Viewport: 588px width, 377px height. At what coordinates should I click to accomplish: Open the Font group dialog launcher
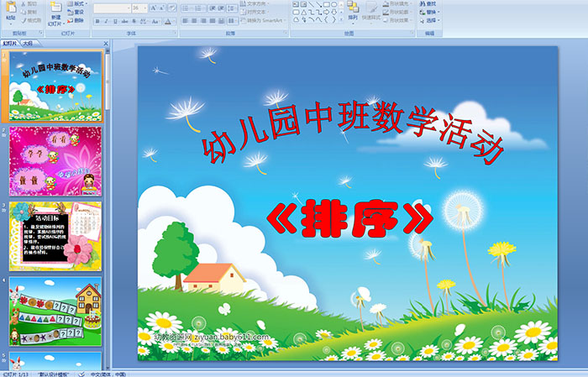[x=175, y=33]
